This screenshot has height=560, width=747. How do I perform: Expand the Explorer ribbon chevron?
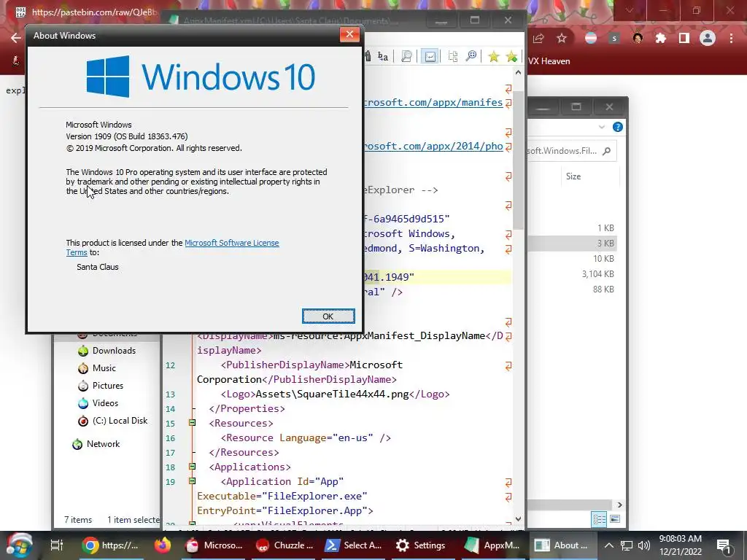pyautogui.click(x=602, y=127)
